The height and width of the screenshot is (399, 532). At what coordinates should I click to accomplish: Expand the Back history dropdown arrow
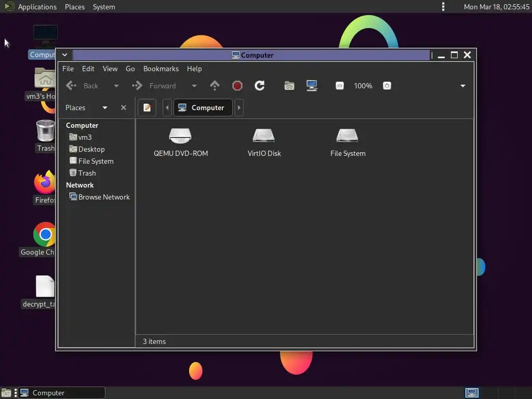[116, 86]
